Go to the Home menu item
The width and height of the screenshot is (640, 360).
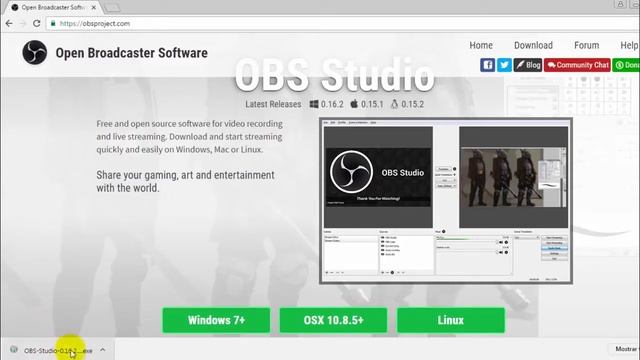(481, 45)
